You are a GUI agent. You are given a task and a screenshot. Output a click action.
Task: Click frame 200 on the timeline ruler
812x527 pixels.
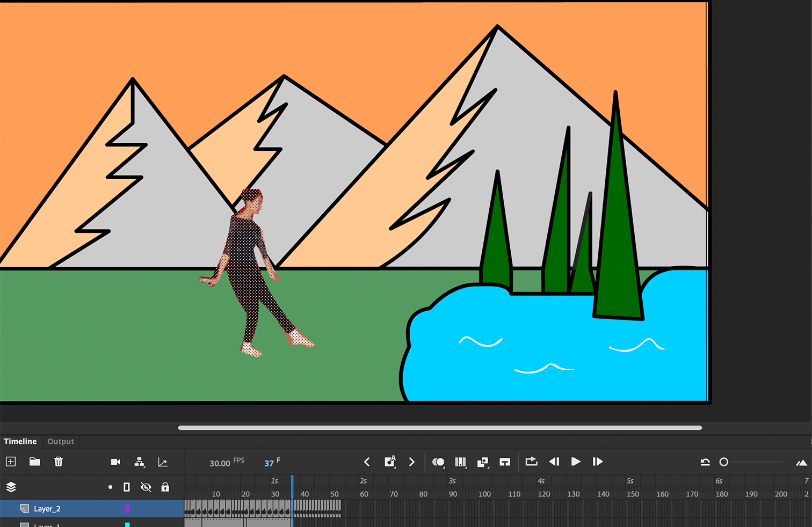click(x=781, y=494)
